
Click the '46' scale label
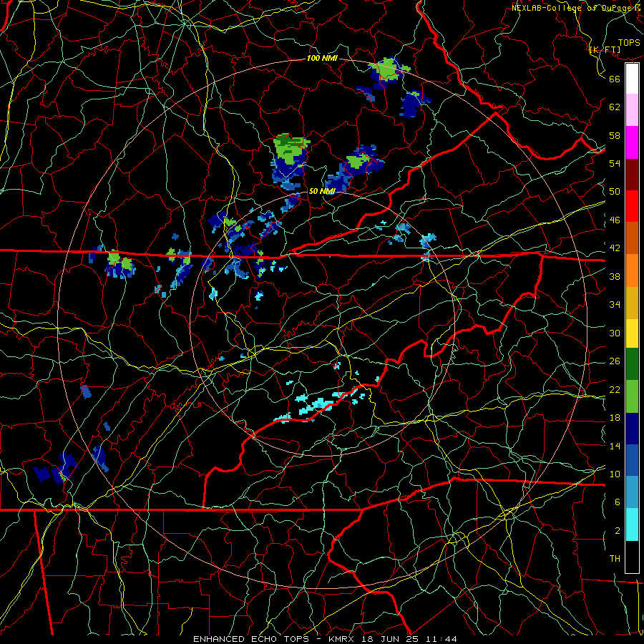tap(615, 220)
